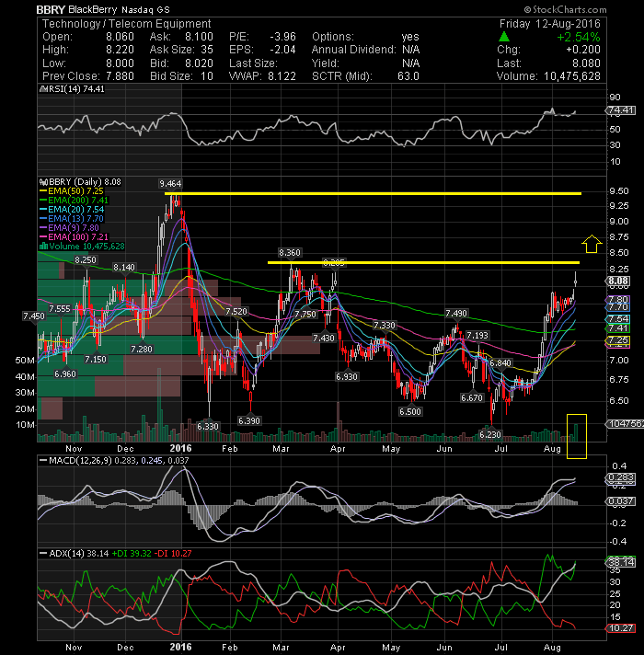The height and width of the screenshot is (655, 644).
Task: Click the 0.283 MACD value tag on the right
Action: pyautogui.click(x=621, y=477)
